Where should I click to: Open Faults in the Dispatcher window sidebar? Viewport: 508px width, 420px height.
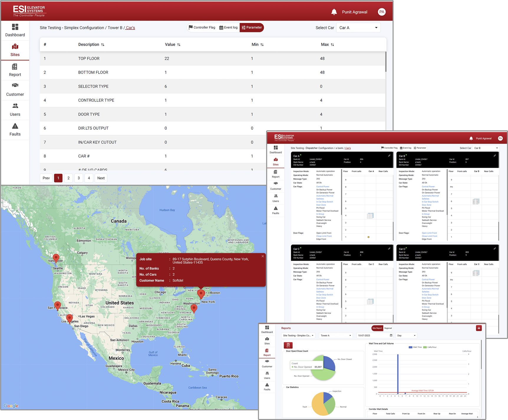276,211
